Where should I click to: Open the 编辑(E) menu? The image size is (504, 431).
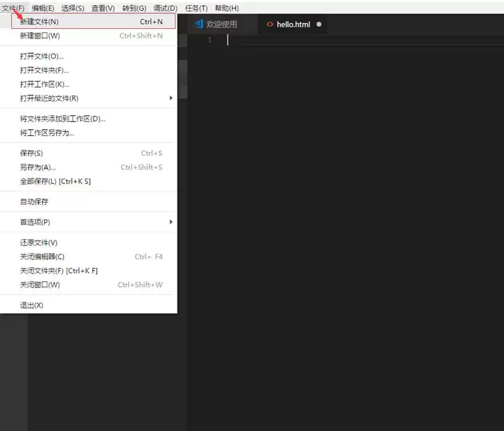coord(43,8)
